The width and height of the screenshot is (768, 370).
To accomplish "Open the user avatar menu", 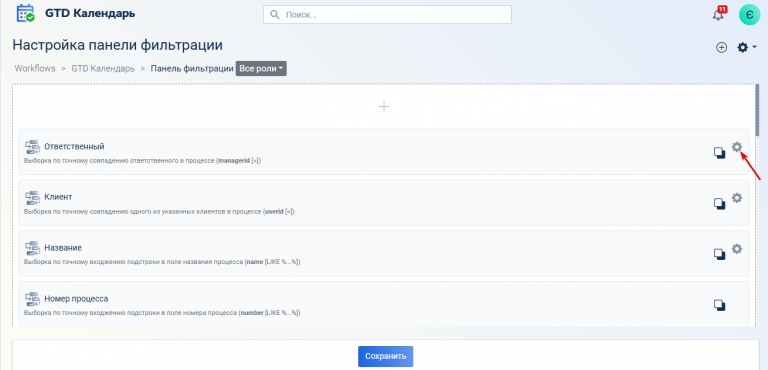I will click(749, 15).
